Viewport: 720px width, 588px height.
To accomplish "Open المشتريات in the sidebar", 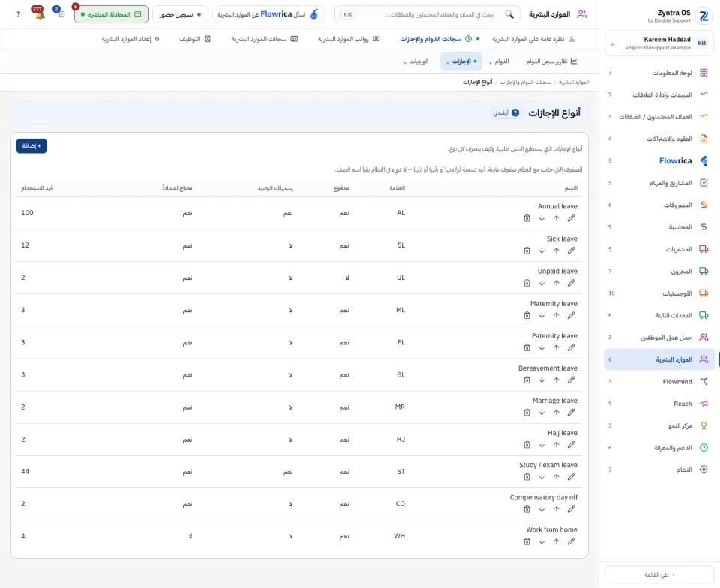I will click(659, 249).
